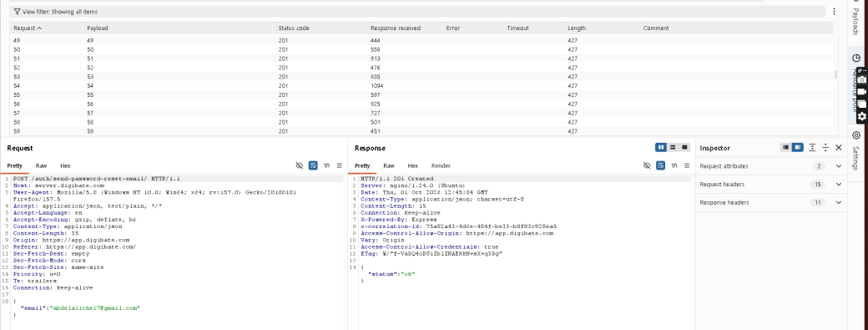Sort results by Payload column
Viewport: 868px width, 330px height.
tap(180, 28)
